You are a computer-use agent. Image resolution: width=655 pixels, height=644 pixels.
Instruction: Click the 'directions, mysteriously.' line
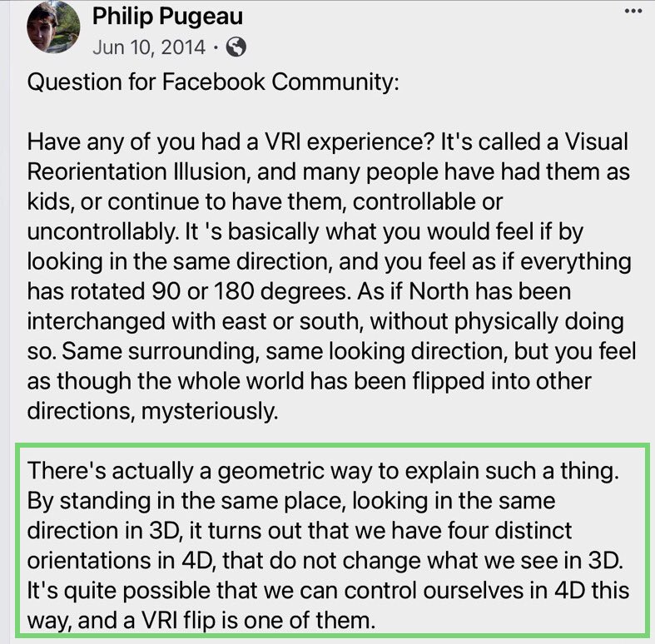[152, 411]
